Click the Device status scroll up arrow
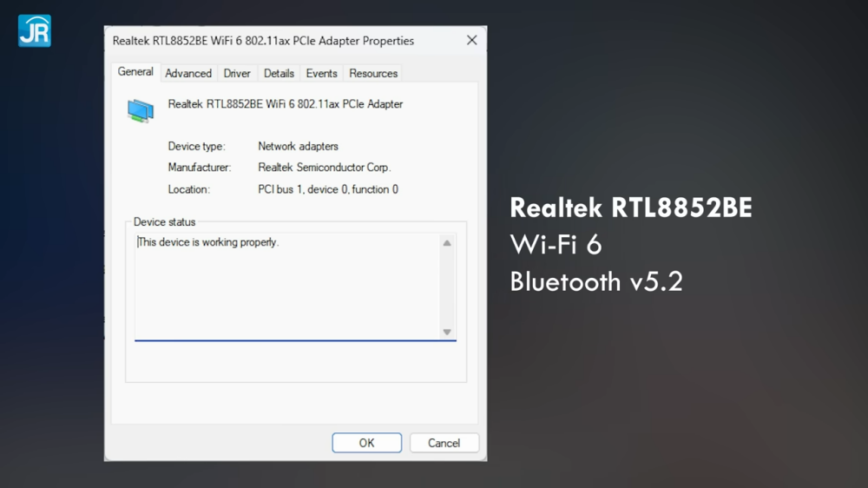This screenshot has height=488, width=868. (447, 243)
